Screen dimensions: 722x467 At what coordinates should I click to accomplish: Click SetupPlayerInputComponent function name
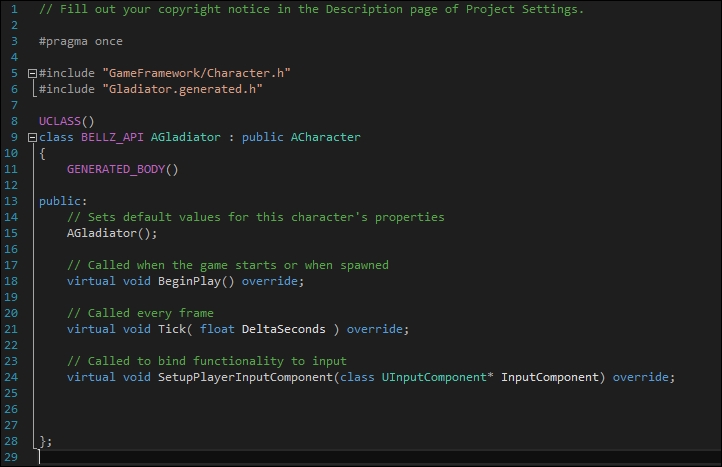click(x=245, y=377)
